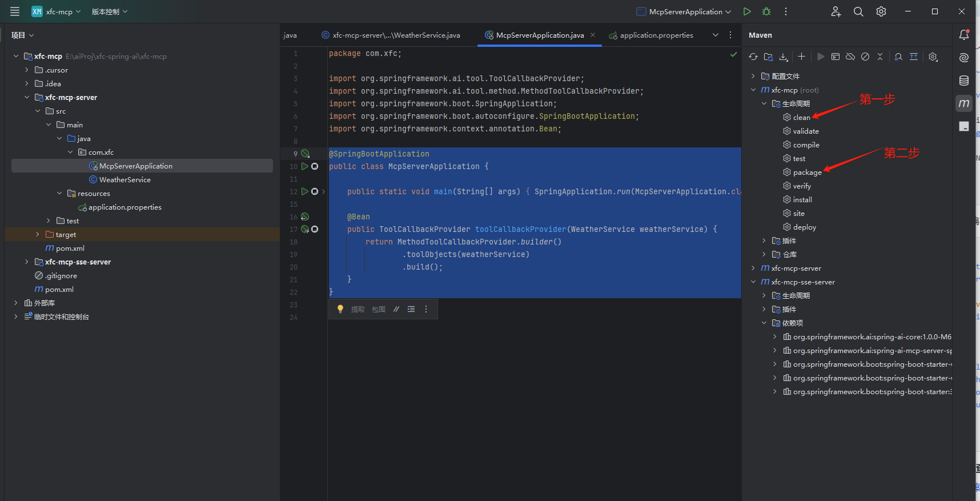Viewport: 980px width, 501px height.
Task: Expand 外部库 node
Action: [16, 303]
